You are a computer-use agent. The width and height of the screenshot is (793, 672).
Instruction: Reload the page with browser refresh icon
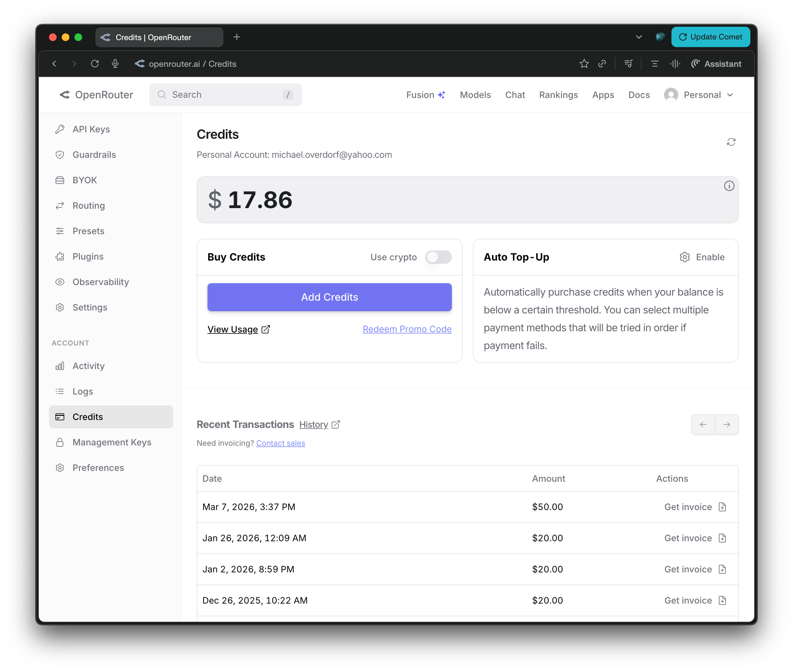[x=95, y=64]
